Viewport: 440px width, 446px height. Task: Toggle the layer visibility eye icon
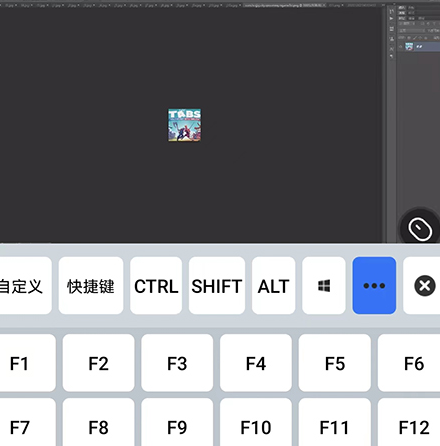click(x=400, y=47)
